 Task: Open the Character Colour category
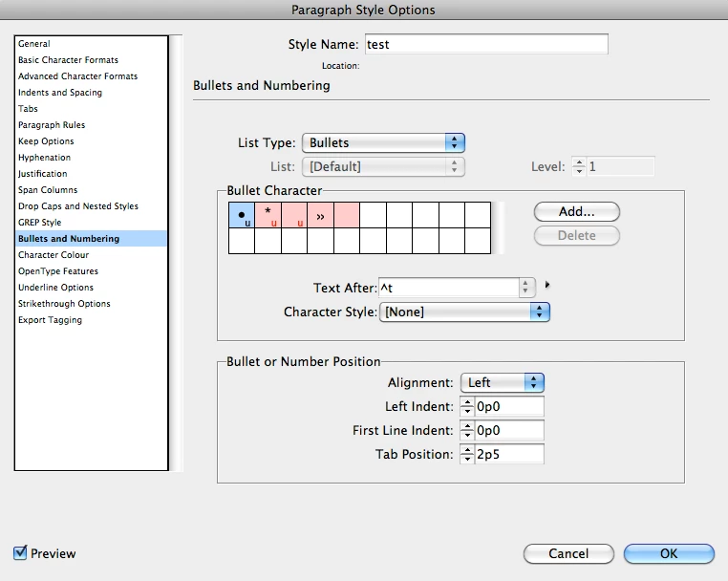(x=91, y=255)
